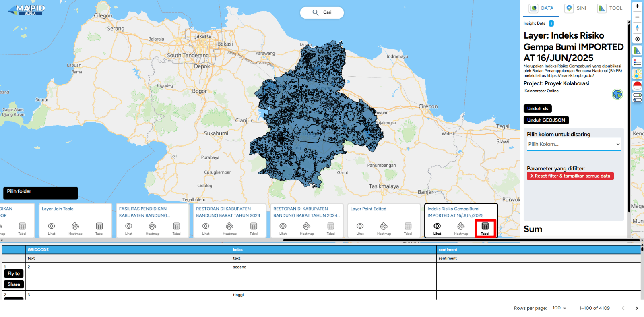This screenshot has height=317, width=644.
Task: Open the Pilih folder selector
Action: click(40, 193)
